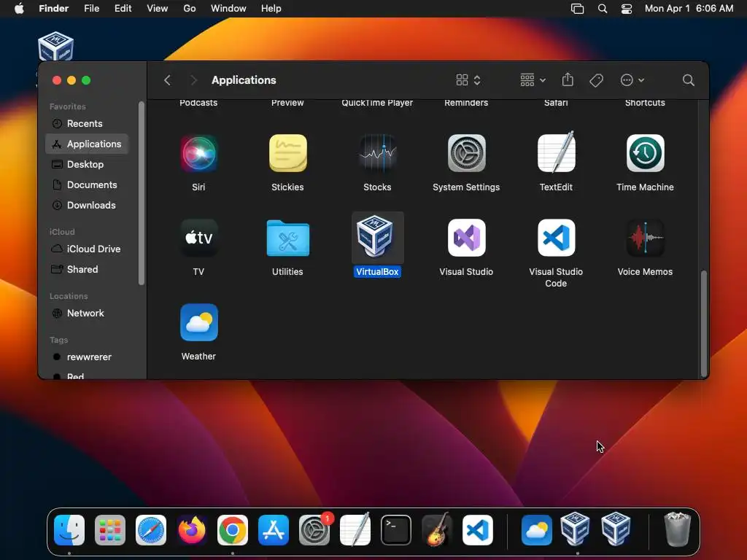Open the Window menu
The height and width of the screenshot is (560, 747).
tap(228, 9)
